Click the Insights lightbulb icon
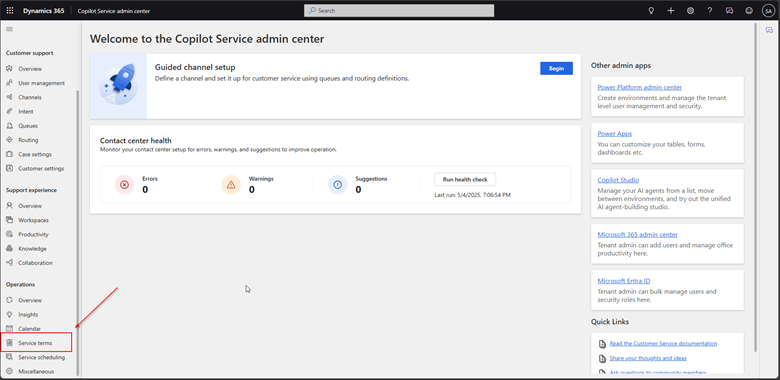 coord(9,314)
